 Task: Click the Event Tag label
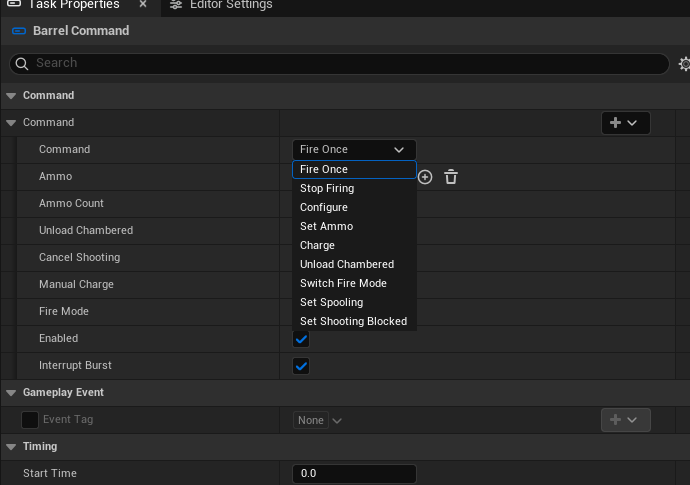click(68, 419)
